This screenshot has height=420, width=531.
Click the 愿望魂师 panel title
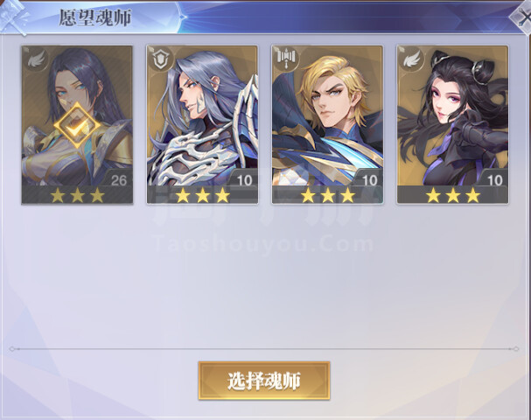point(95,17)
